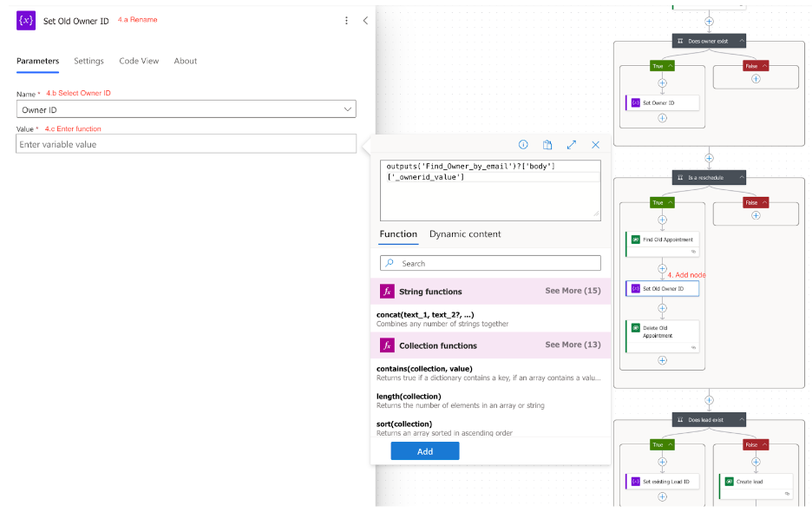Switch to the Dynamic content tab
The width and height of the screenshot is (812, 519).
pos(465,234)
